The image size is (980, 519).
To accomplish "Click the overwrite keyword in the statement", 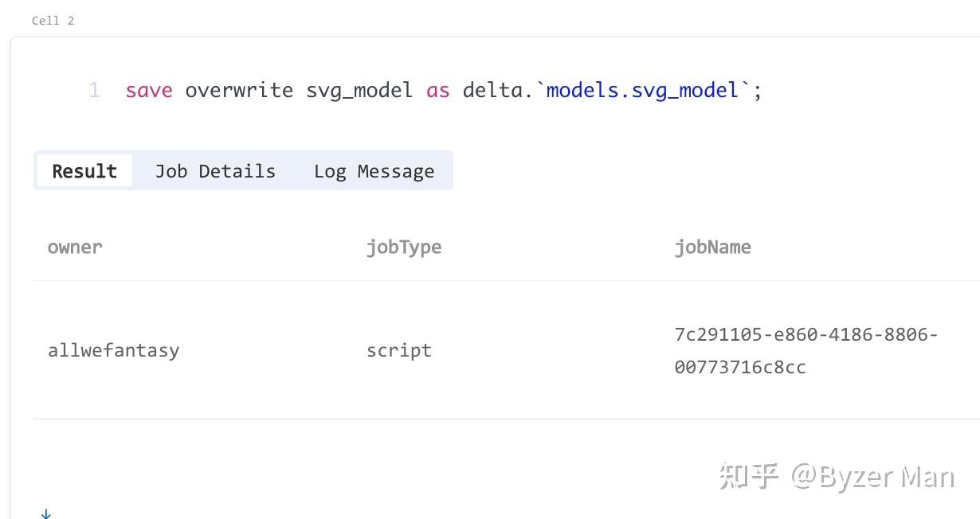I will (x=239, y=90).
